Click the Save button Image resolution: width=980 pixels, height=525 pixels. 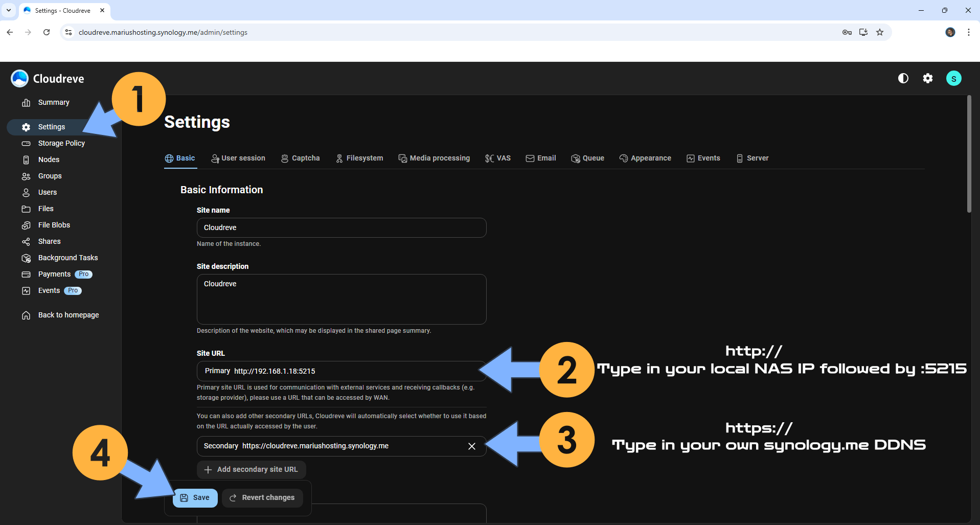195,498
